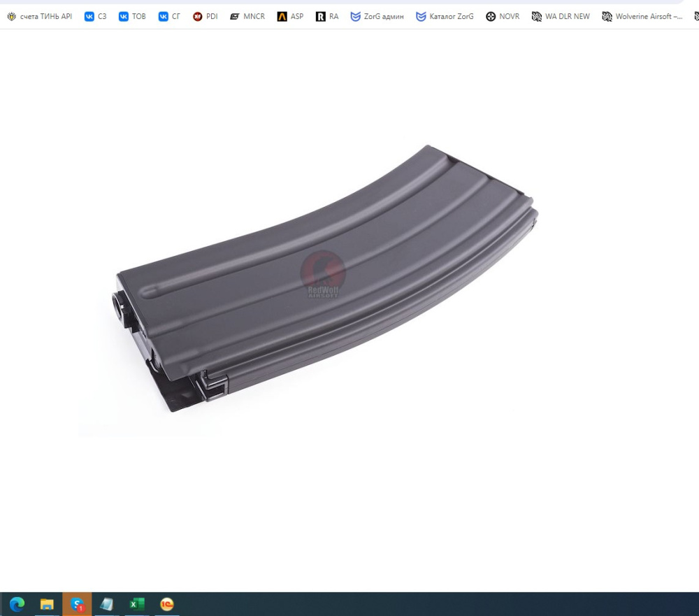Screen dimensions: 699x616
Task: Open Skype from the taskbar
Action: coord(77,604)
